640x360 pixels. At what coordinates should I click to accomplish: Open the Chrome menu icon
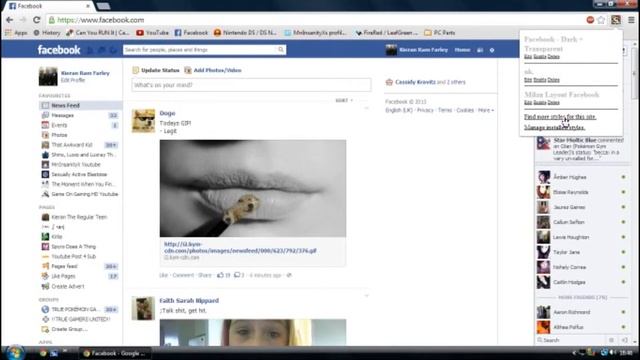(631, 20)
